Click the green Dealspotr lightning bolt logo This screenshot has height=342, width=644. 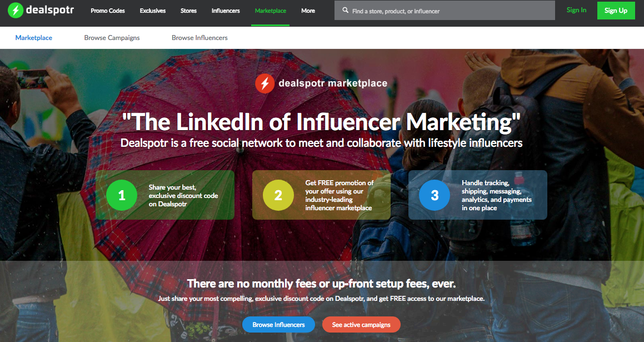point(16,10)
